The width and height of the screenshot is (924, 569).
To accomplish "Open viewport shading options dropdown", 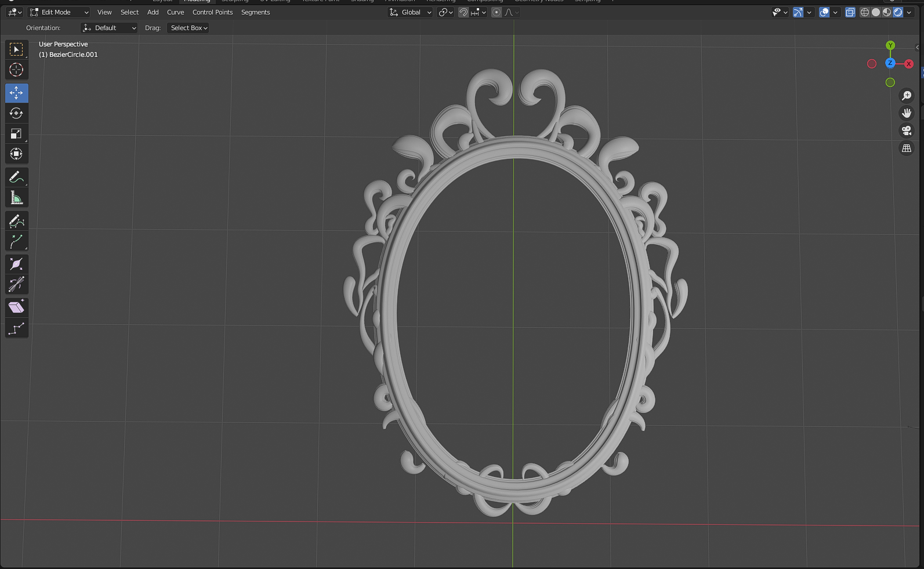I will (909, 12).
